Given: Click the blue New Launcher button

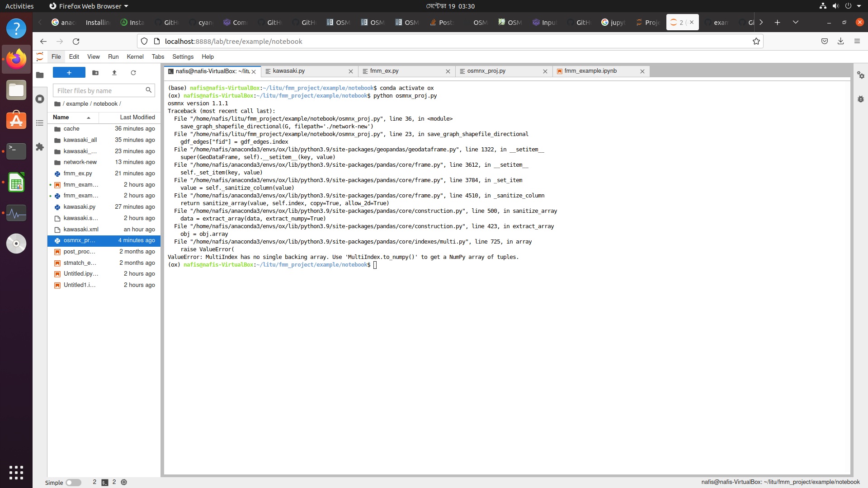Looking at the screenshot, I should 69,72.
